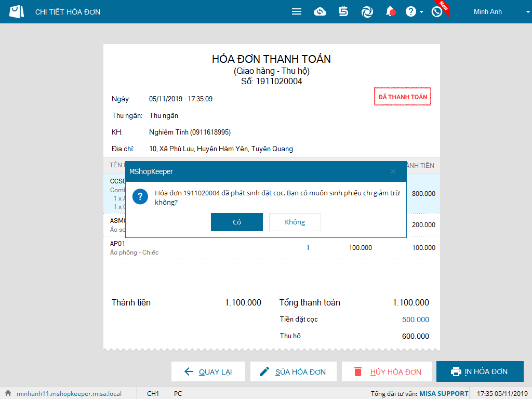Open minhanh11.mshopkeeper.misa.local link
This screenshot has width=532, height=399.
(x=69, y=394)
